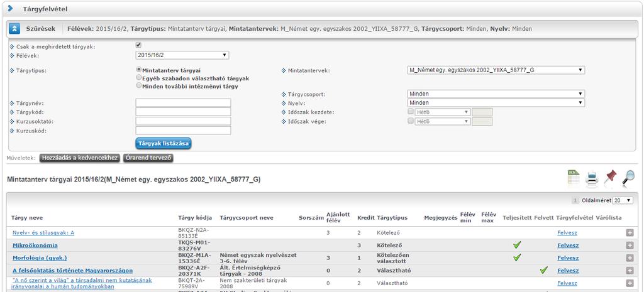The width and height of the screenshot is (644, 292).
Task: Toggle Csak a meghirdetett tárgyak checkbox
Action: click(138, 45)
